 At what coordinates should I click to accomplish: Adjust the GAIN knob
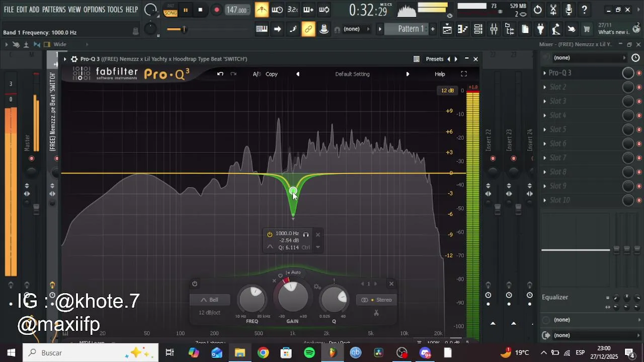click(x=293, y=297)
